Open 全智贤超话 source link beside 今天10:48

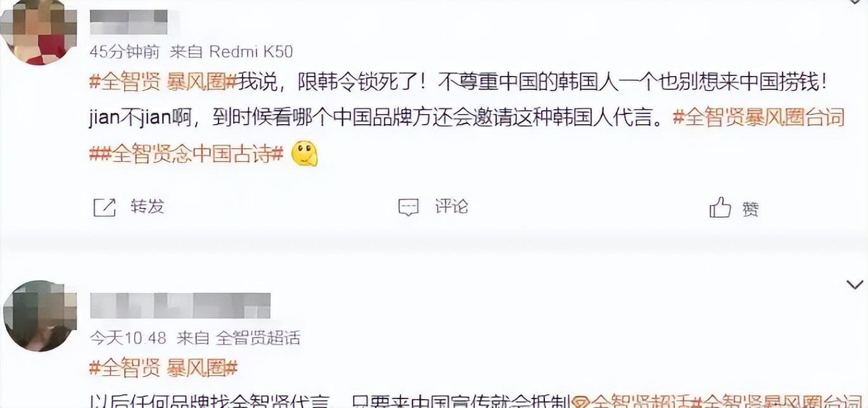point(258,338)
